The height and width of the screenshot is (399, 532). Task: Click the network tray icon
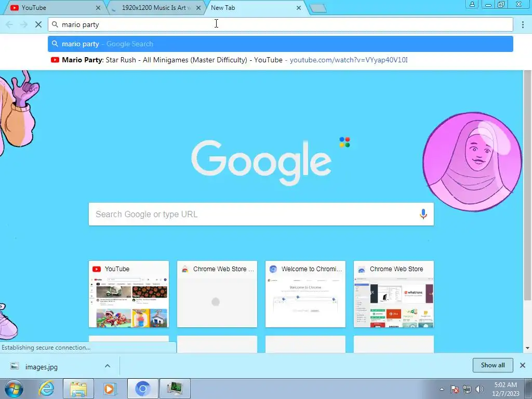click(x=467, y=389)
